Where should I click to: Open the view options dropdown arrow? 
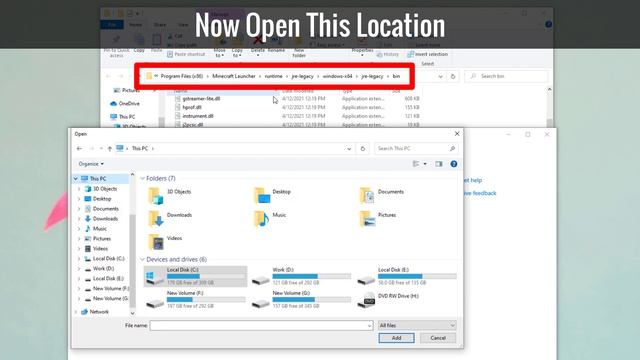(x=425, y=164)
